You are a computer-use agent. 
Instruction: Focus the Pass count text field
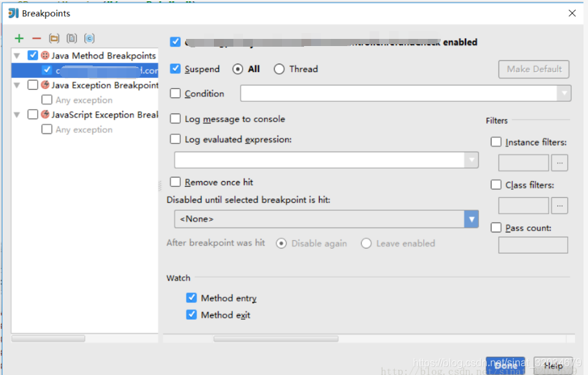[x=533, y=245]
